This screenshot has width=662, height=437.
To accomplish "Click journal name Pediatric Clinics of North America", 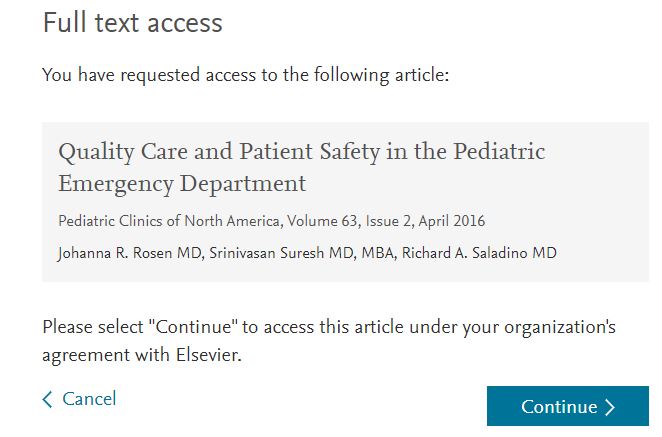I will pyautogui.click(x=169, y=221).
